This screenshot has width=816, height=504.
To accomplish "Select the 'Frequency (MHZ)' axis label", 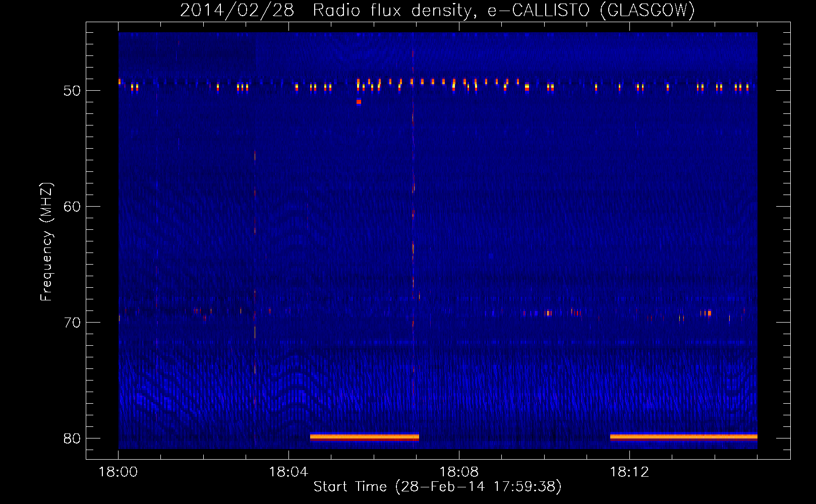I will pos(46,242).
